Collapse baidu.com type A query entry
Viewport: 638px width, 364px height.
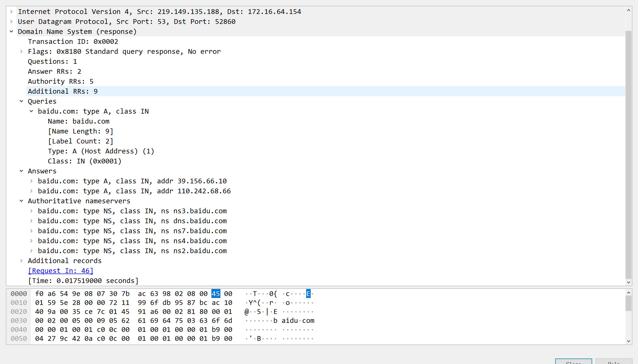[x=31, y=111]
